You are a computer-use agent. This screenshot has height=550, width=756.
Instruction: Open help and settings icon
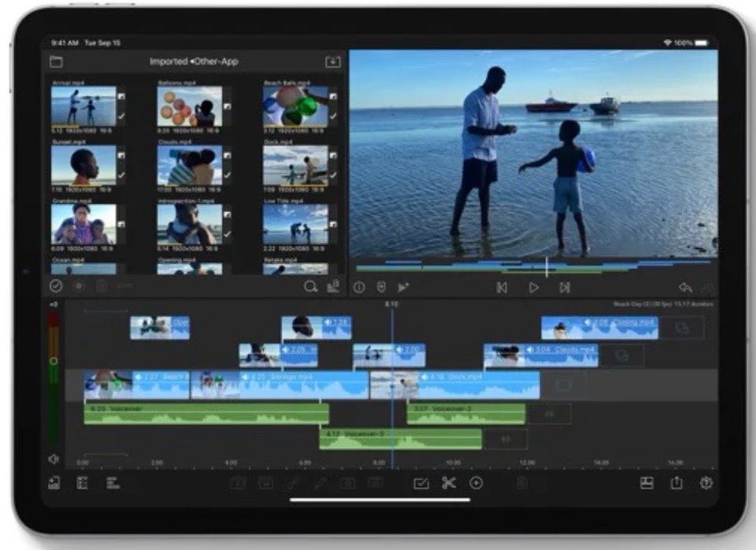click(x=706, y=483)
